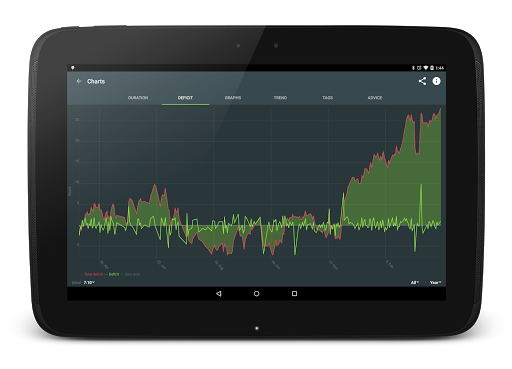The height and width of the screenshot is (369, 512).
Task: Tap the notification icon in status bar
Action: click(73, 68)
